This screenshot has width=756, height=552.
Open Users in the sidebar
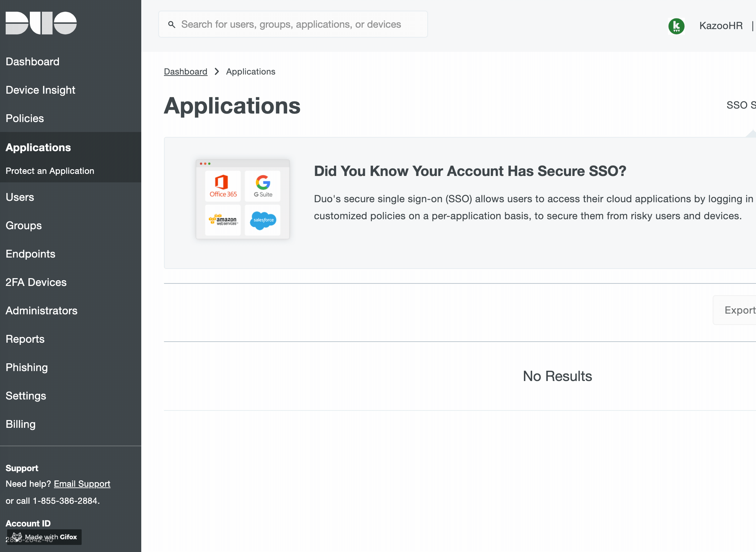[20, 197]
